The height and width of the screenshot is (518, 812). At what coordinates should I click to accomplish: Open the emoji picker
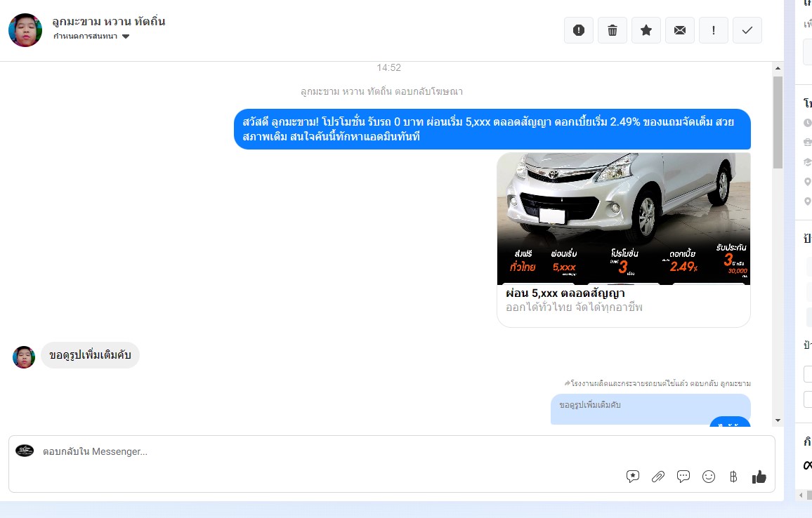pyautogui.click(x=709, y=477)
